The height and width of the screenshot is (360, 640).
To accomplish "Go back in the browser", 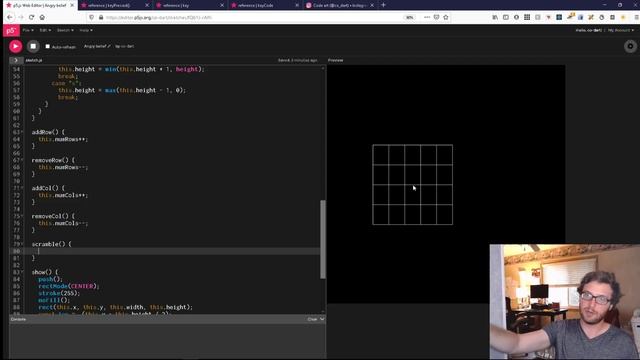I will click(x=10, y=18).
